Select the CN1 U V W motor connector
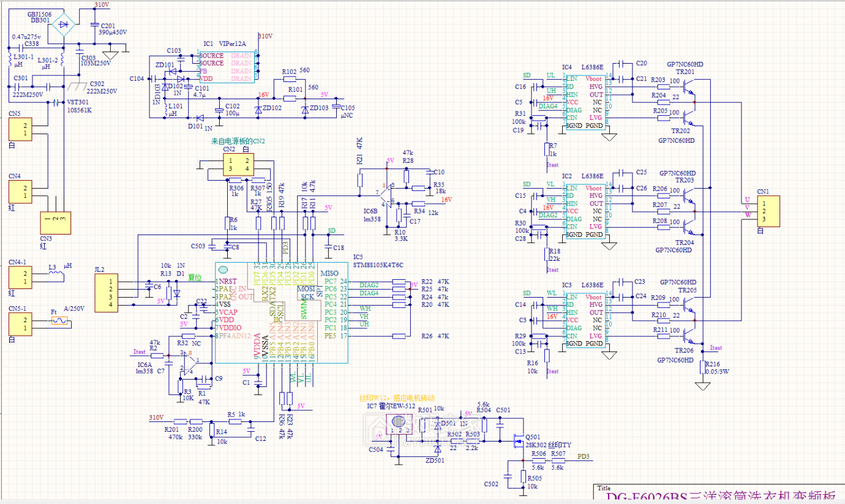 tap(768, 211)
